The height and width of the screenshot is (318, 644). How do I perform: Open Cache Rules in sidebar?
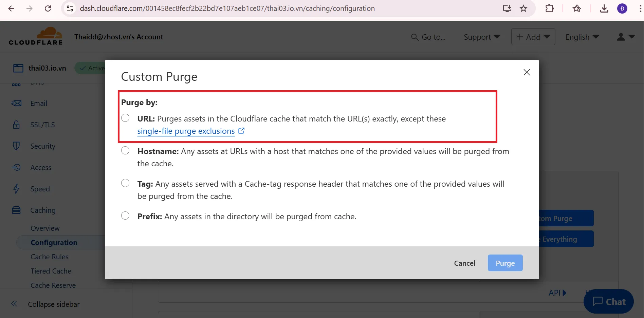click(50, 257)
